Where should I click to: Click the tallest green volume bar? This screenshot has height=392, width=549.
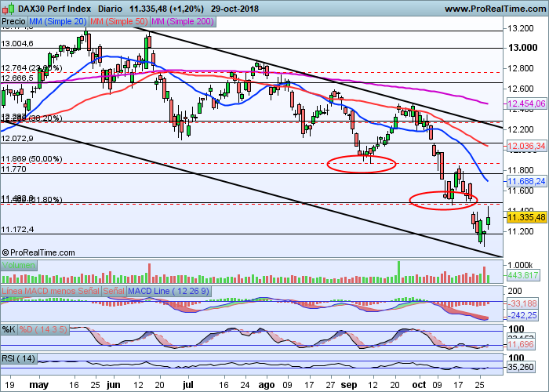[x=398, y=269]
